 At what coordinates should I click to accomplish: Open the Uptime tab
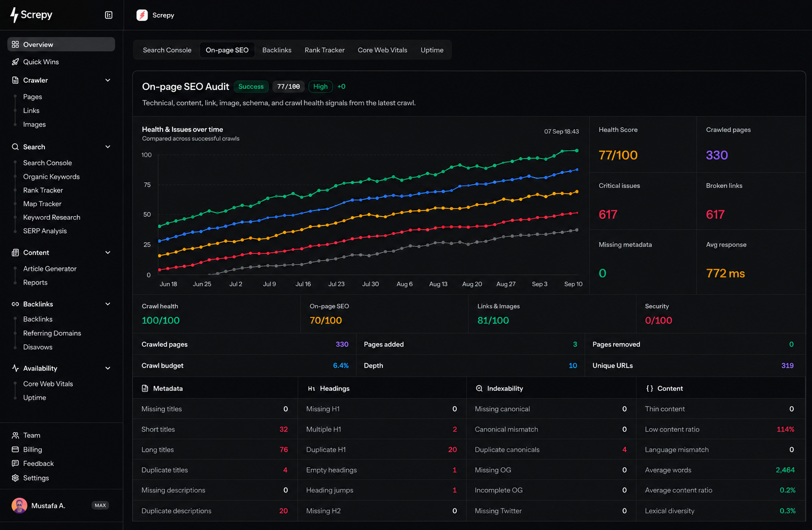coord(432,50)
